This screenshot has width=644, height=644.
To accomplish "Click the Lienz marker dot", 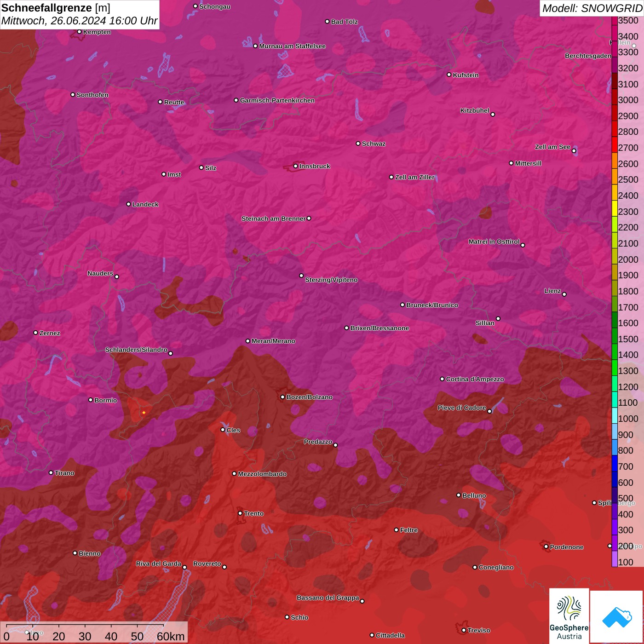I will (564, 294).
